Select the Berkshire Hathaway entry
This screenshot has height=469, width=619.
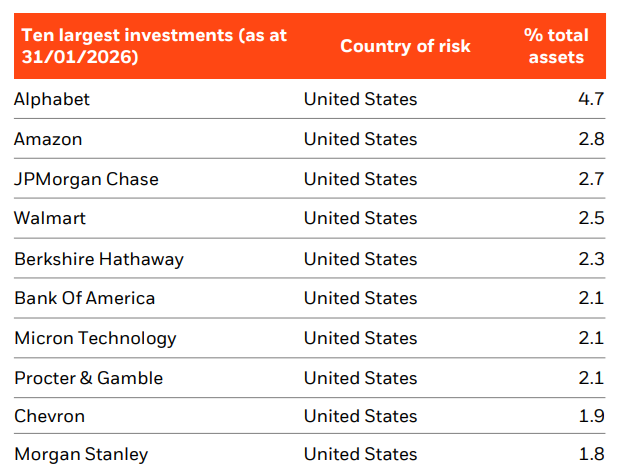99,259
